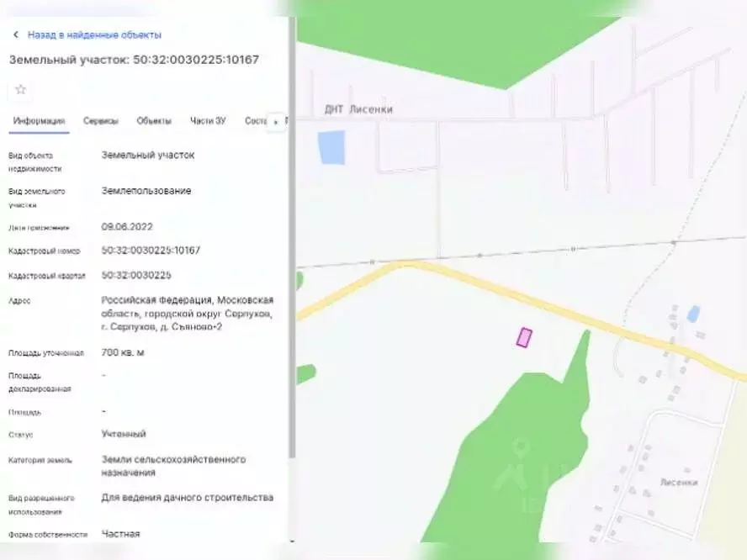The width and height of the screenshot is (747, 560).
Task: Click field label 'Кадастровый номер'
Action: 45,251
